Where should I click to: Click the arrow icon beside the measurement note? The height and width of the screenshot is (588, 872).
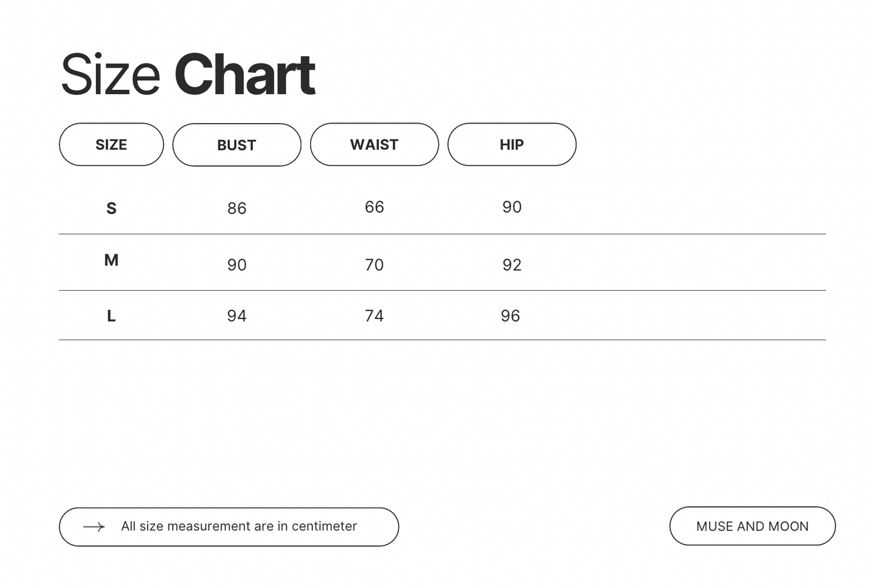pos(94,527)
